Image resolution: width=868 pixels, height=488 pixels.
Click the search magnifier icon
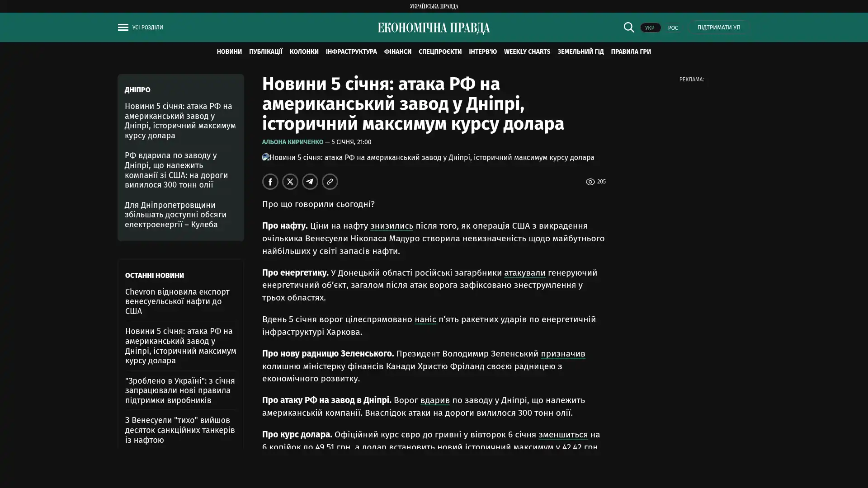(628, 27)
